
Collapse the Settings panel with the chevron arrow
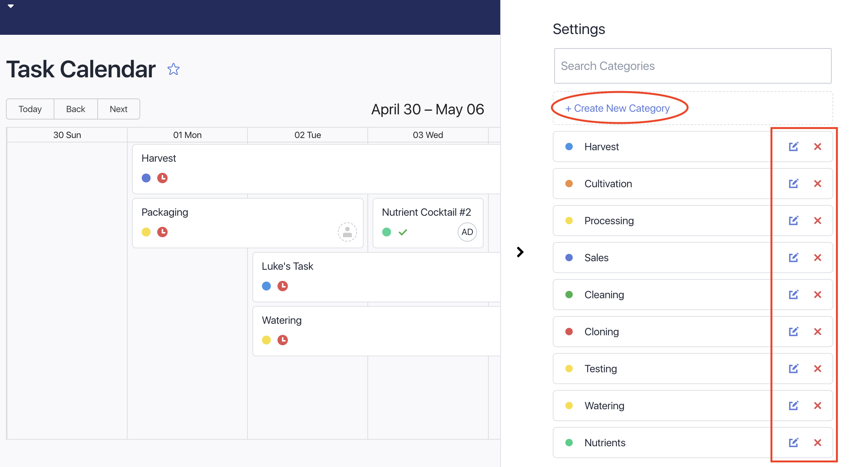coord(520,252)
